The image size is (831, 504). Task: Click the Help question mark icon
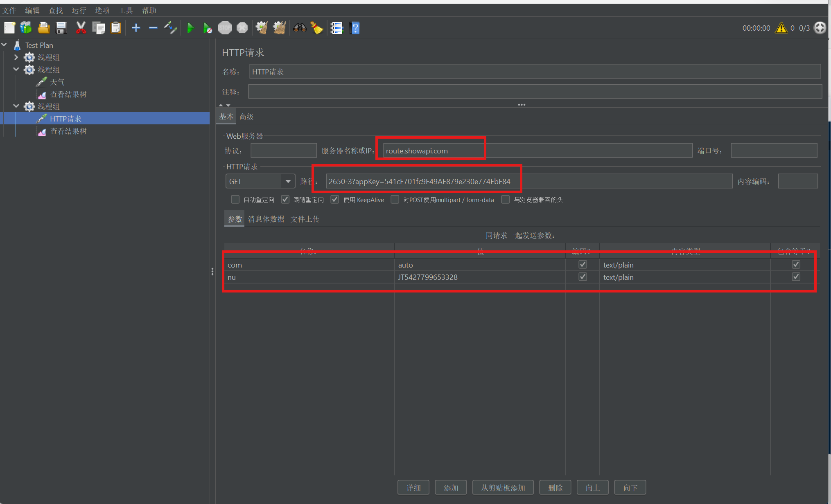(355, 28)
